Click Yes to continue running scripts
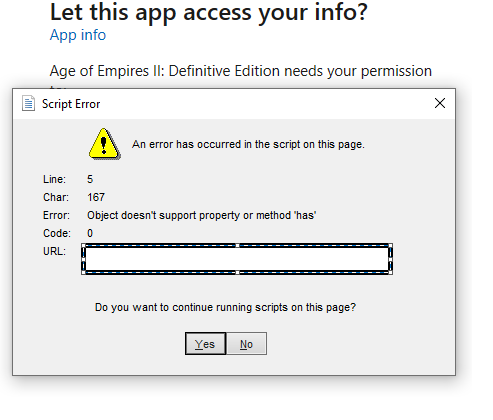Screen dimensions: 493x420 point(205,344)
